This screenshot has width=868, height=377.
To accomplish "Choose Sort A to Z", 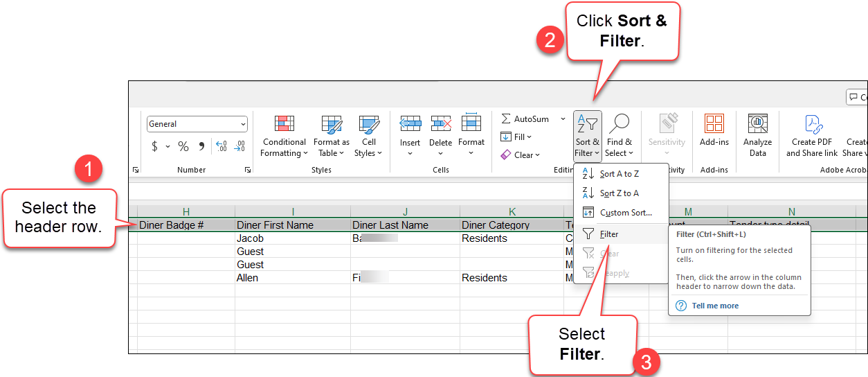I will click(x=621, y=174).
